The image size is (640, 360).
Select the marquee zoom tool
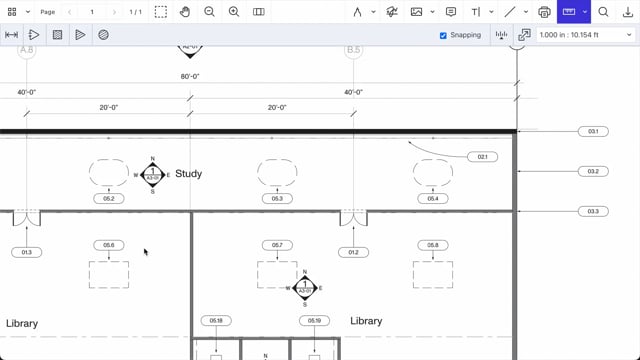coord(161,12)
